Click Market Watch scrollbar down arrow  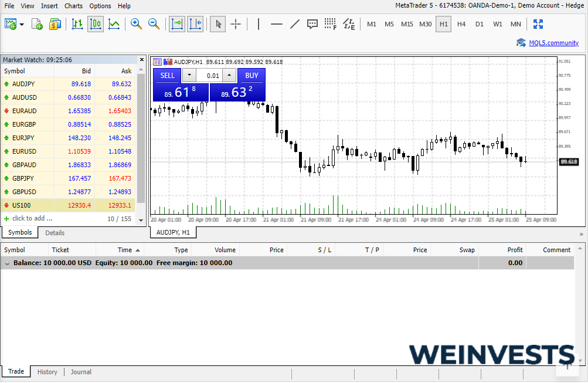coord(141,220)
